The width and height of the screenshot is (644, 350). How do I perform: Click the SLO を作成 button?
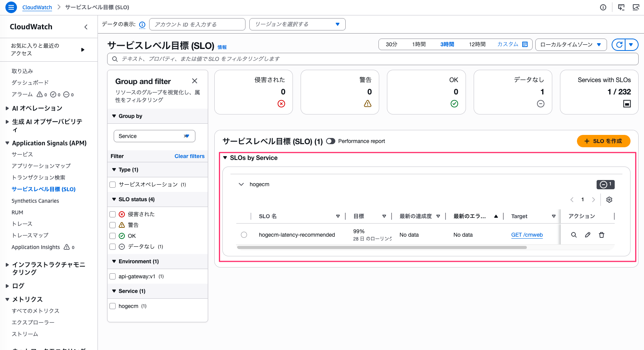click(604, 141)
